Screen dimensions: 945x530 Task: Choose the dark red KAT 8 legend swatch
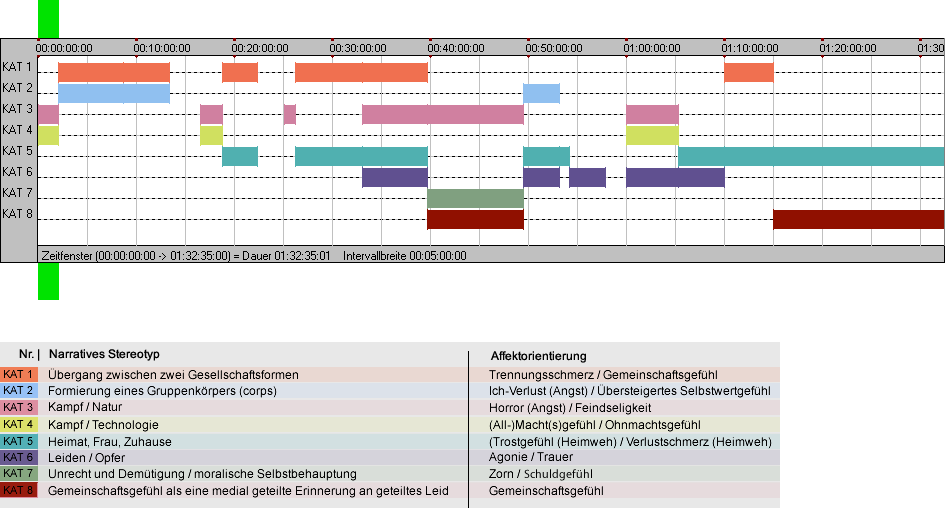pos(19,490)
